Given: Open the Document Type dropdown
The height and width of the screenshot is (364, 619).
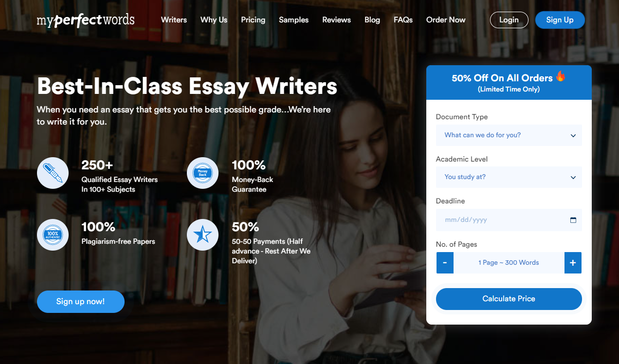Looking at the screenshot, I should 509,135.
